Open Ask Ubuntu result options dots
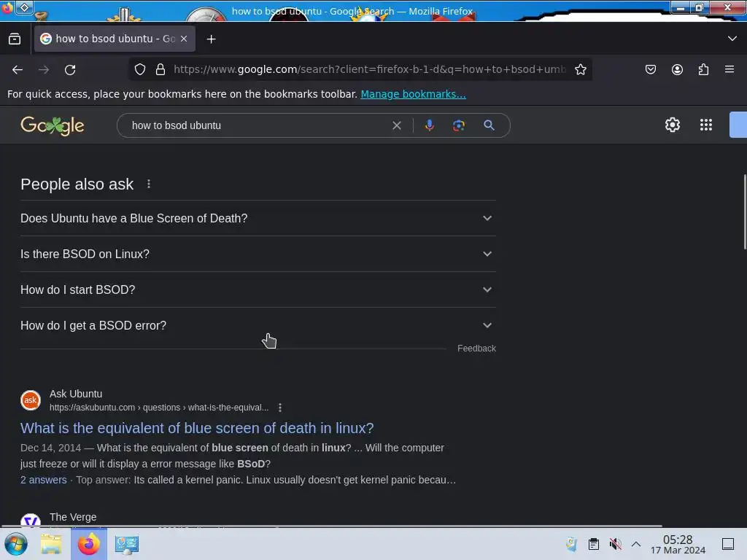This screenshot has width=747, height=560. click(280, 408)
